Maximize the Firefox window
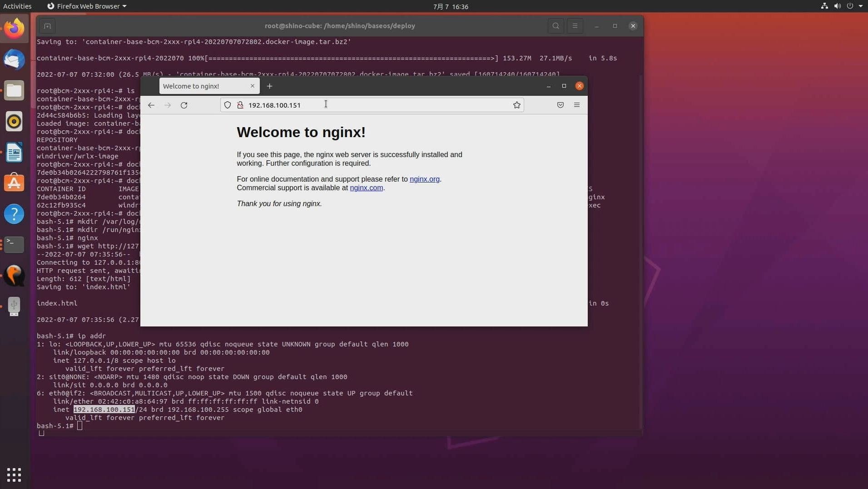The height and width of the screenshot is (489, 868). coord(564,86)
